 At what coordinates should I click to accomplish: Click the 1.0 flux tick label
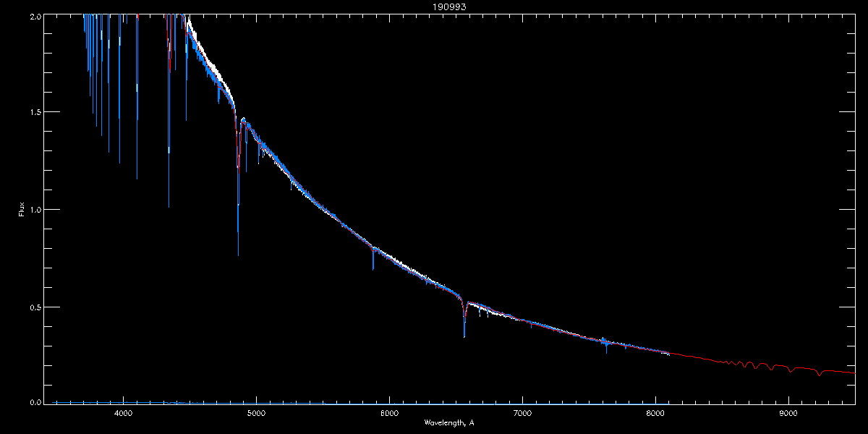(35, 209)
